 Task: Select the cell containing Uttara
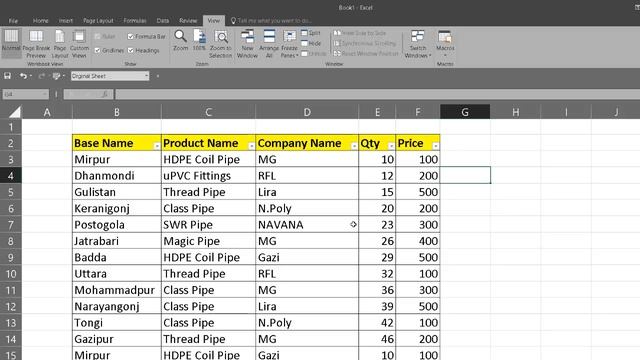pyautogui.click(x=117, y=273)
